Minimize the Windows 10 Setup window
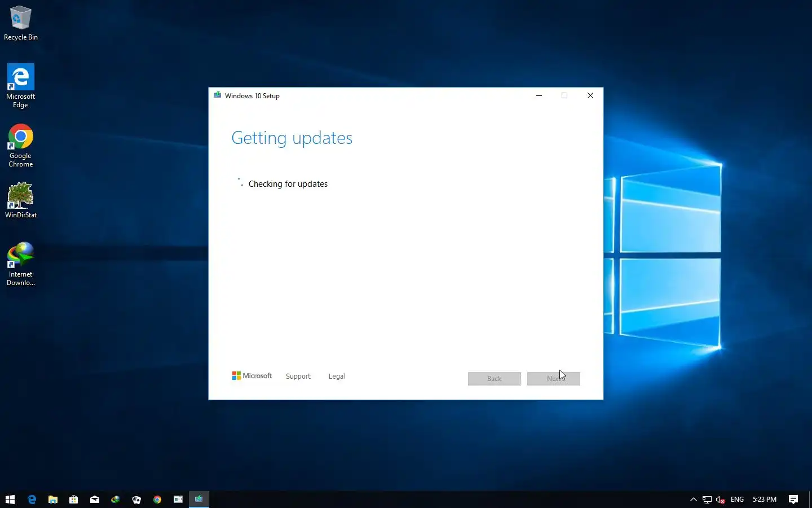This screenshot has height=508, width=812. [x=539, y=95]
